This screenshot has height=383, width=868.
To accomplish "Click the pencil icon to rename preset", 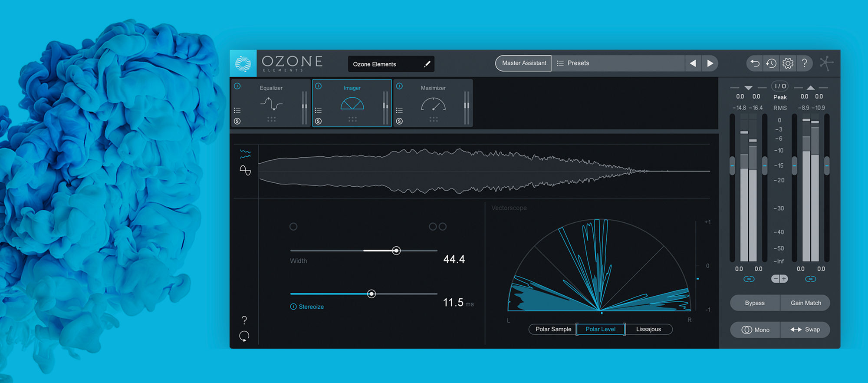I will (x=427, y=64).
